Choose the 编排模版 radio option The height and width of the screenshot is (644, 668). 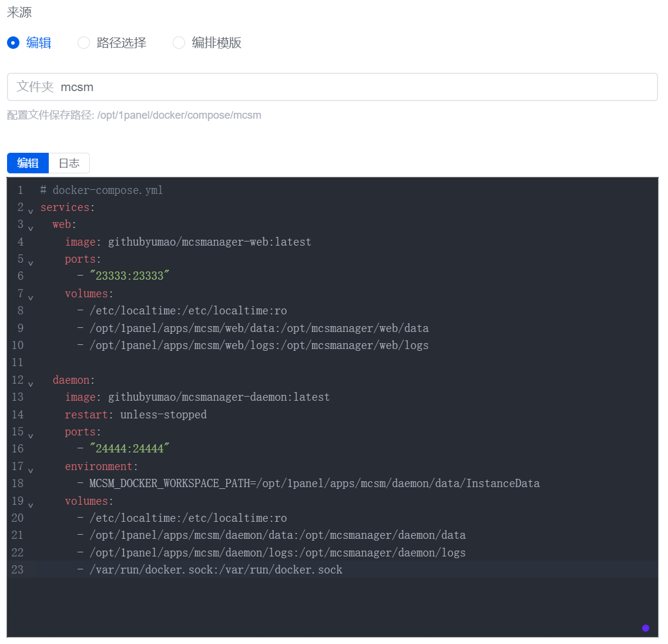tap(179, 43)
